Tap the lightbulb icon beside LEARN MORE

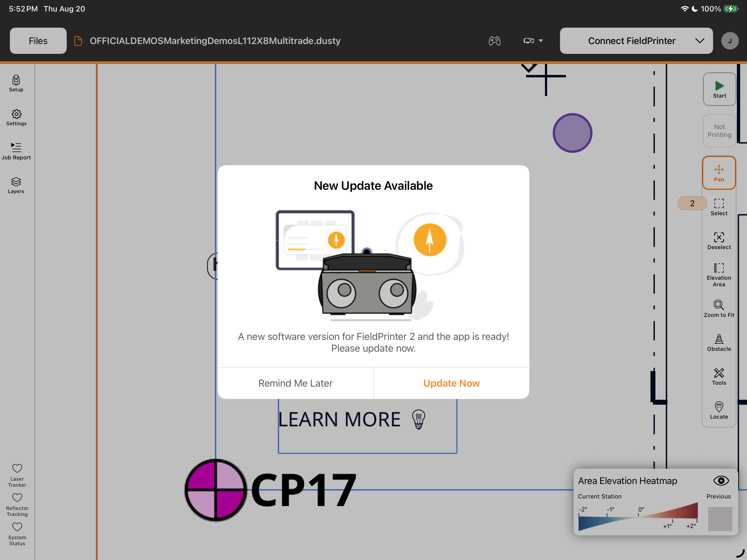tap(418, 419)
